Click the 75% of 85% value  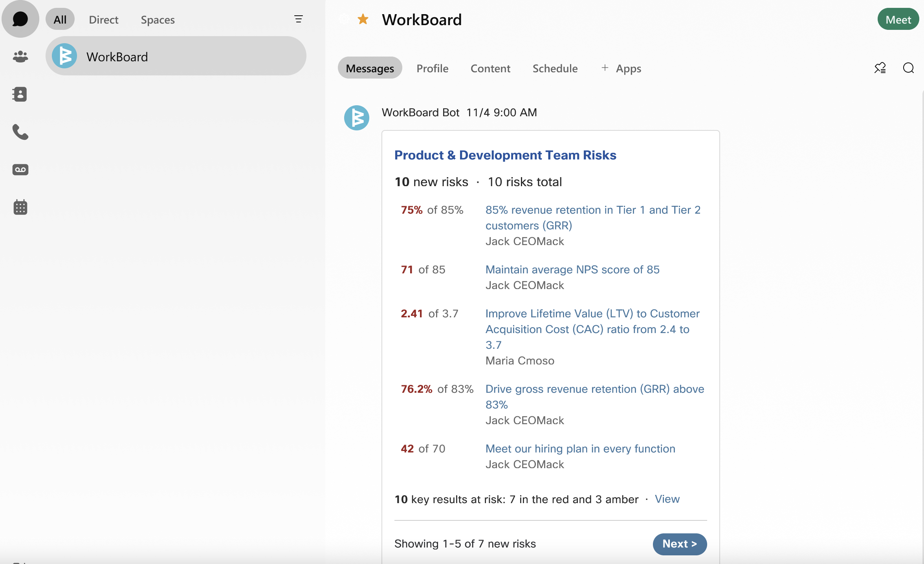point(432,210)
